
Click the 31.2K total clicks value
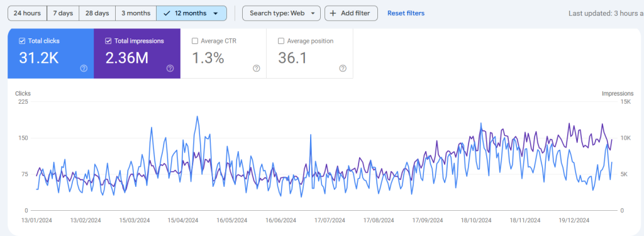tap(39, 58)
